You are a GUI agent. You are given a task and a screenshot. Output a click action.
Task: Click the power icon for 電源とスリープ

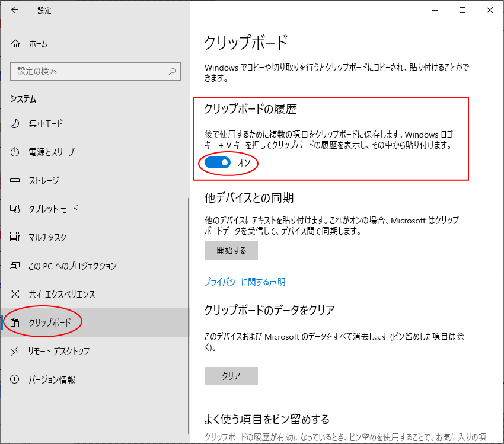tap(15, 152)
